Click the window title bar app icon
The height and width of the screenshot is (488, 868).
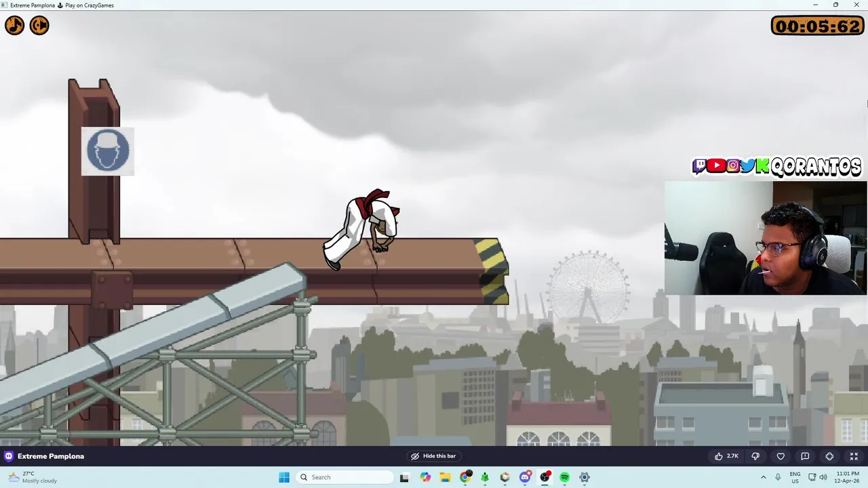tap(5, 5)
